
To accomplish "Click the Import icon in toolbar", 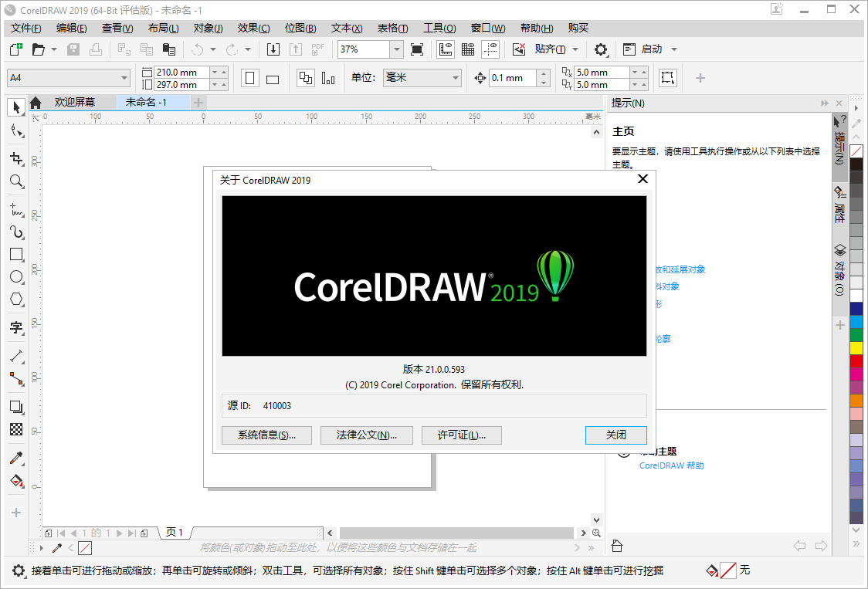I will [x=273, y=49].
